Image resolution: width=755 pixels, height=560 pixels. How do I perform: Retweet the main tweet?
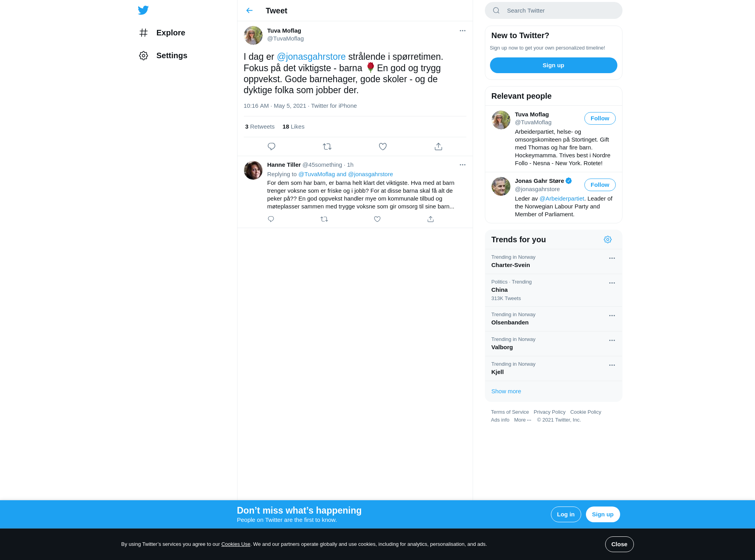tap(327, 147)
